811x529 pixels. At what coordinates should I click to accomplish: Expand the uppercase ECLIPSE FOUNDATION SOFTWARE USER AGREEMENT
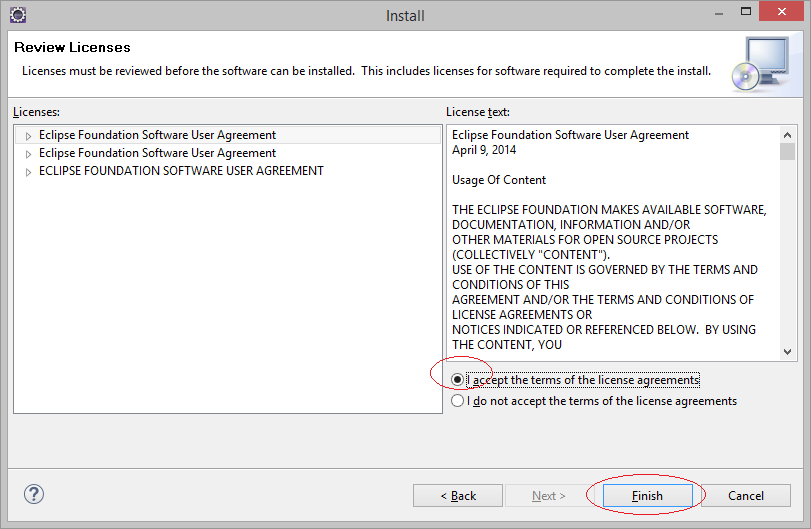pyautogui.click(x=28, y=172)
